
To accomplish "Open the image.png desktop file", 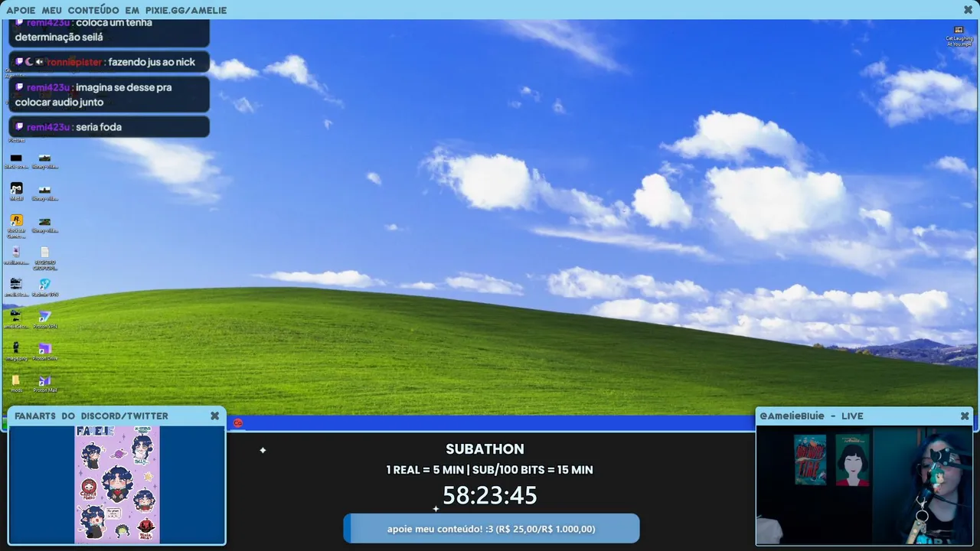I will (16, 351).
